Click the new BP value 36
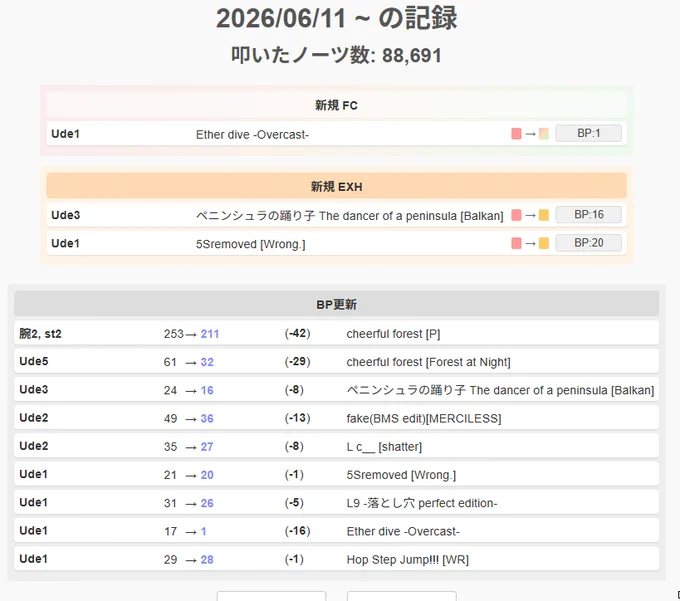This screenshot has width=680, height=601. pos(207,418)
